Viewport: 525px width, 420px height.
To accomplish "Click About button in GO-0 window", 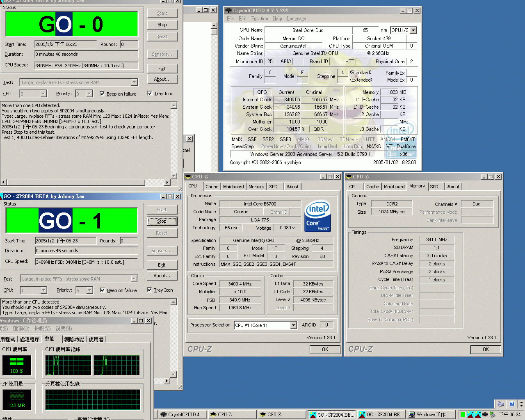I will tap(162, 80).
